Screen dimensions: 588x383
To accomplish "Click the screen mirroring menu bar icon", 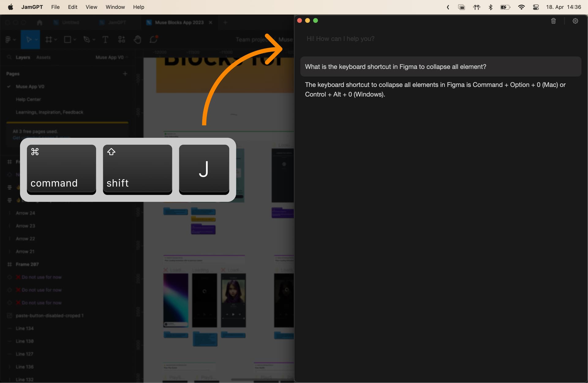I will [x=462, y=7].
